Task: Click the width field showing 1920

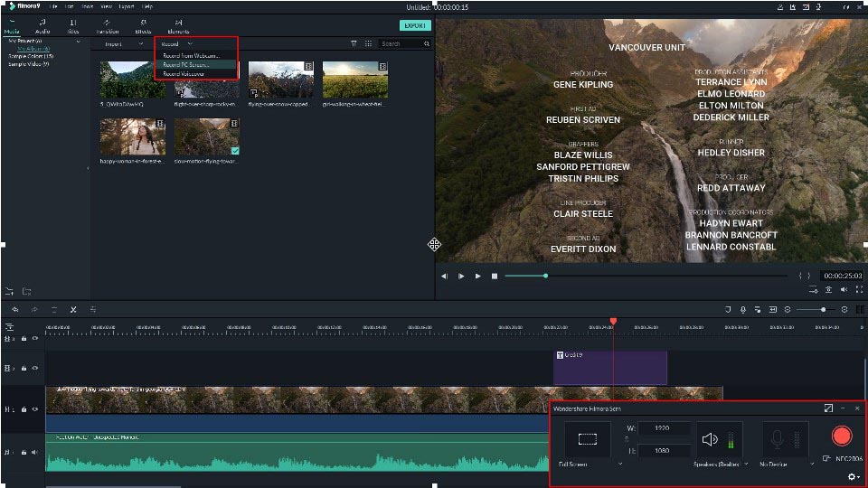Action: (663, 428)
